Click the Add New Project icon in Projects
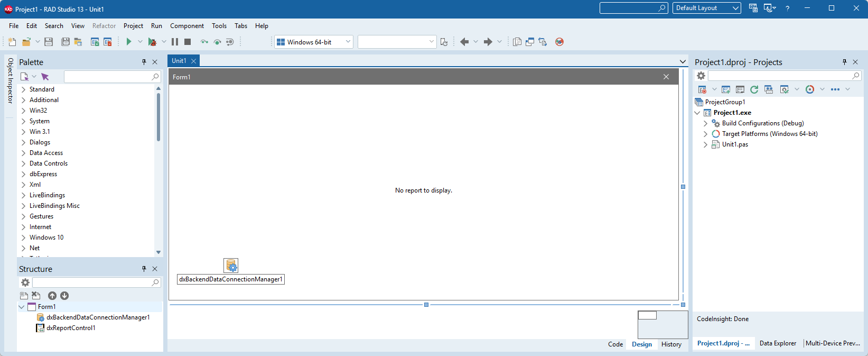This screenshot has height=356, width=868. coord(726,89)
